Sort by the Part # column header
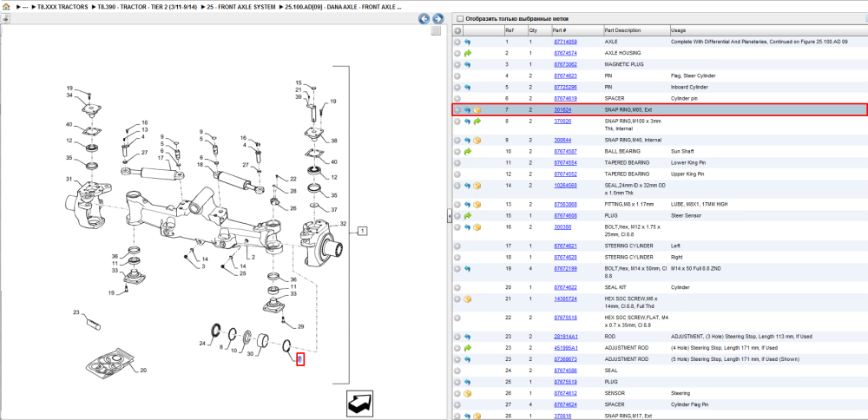 [559, 30]
